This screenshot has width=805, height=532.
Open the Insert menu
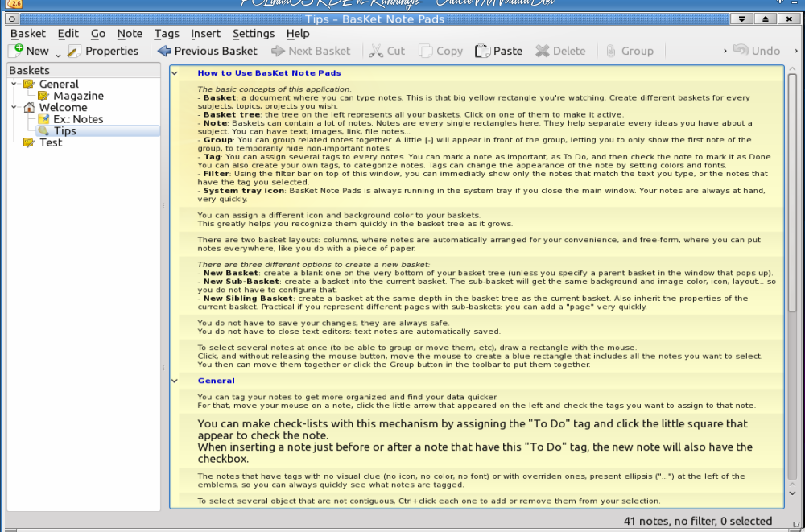point(205,34)
